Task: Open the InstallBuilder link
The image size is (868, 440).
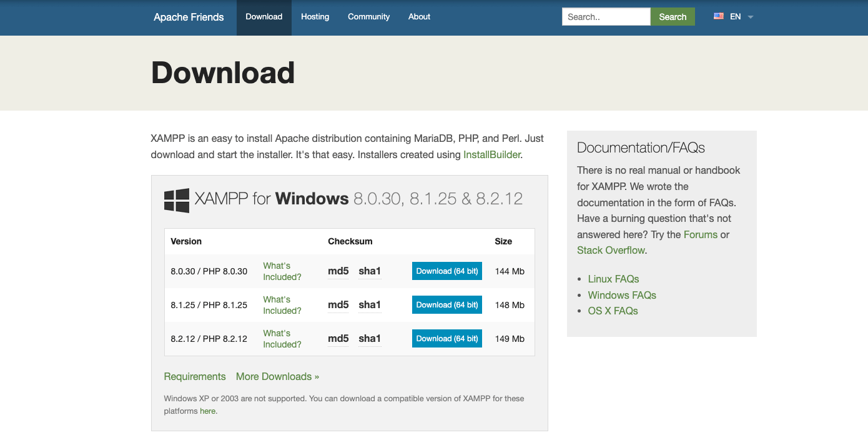Action: pos(491,154)
